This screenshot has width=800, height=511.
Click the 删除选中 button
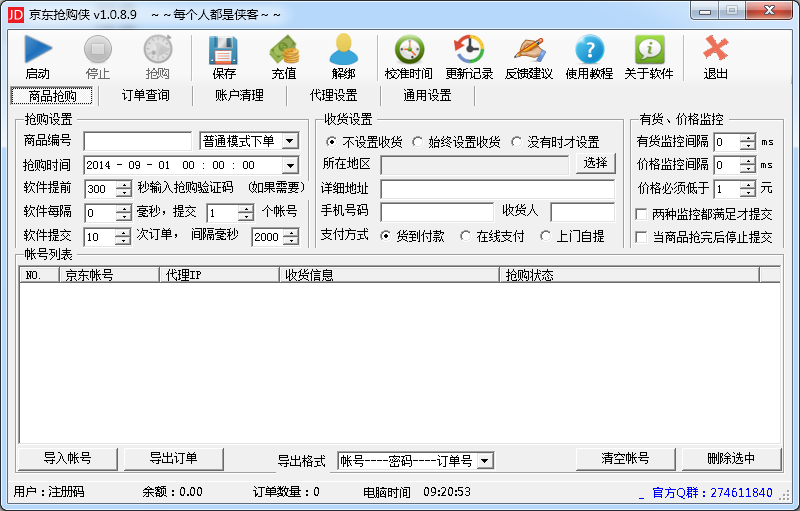(731, 458)
